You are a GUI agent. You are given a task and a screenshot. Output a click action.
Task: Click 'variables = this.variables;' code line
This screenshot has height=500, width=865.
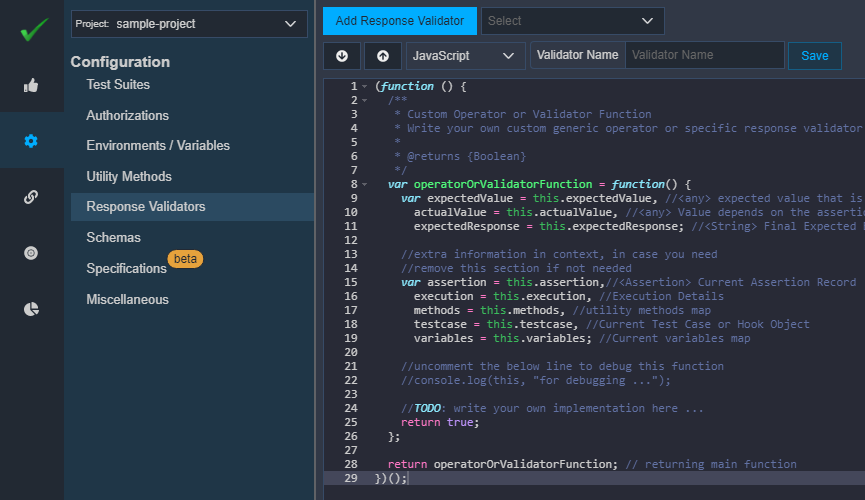tap(502, 338)
